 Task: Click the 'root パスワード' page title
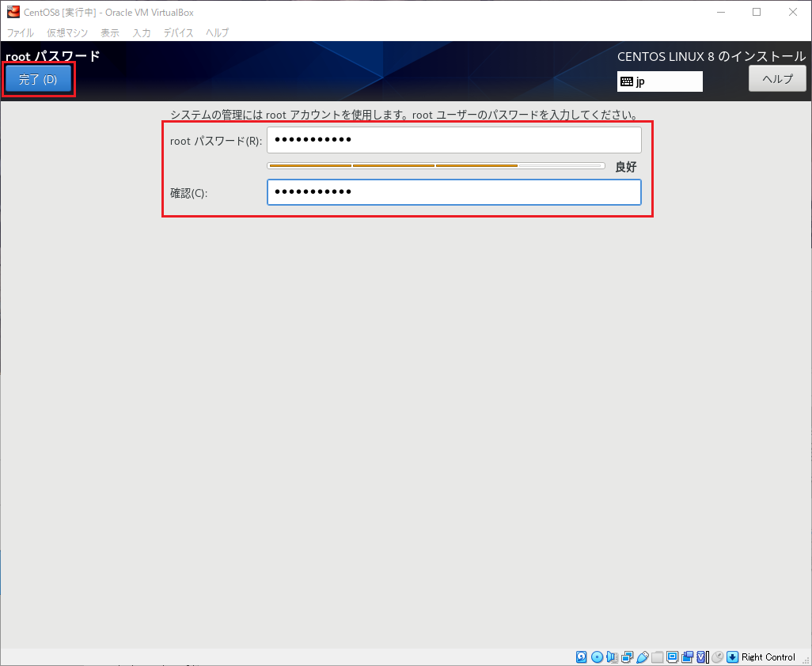pyautogui.click(x=53, y=56)
